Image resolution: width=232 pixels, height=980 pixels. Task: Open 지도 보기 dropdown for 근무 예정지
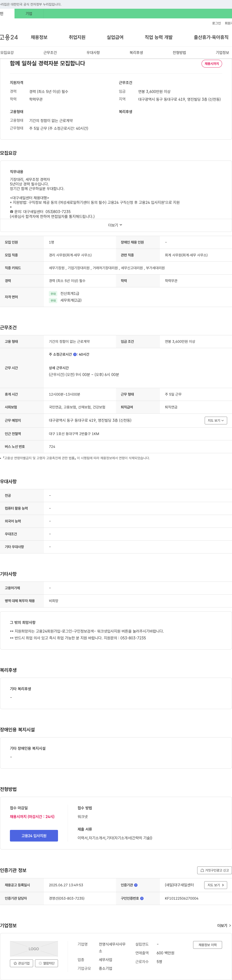pyautogui.click(x=216, y=420)
